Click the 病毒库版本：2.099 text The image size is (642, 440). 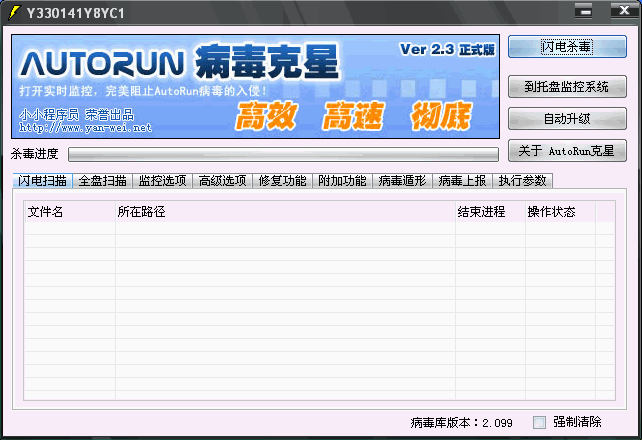461,422
